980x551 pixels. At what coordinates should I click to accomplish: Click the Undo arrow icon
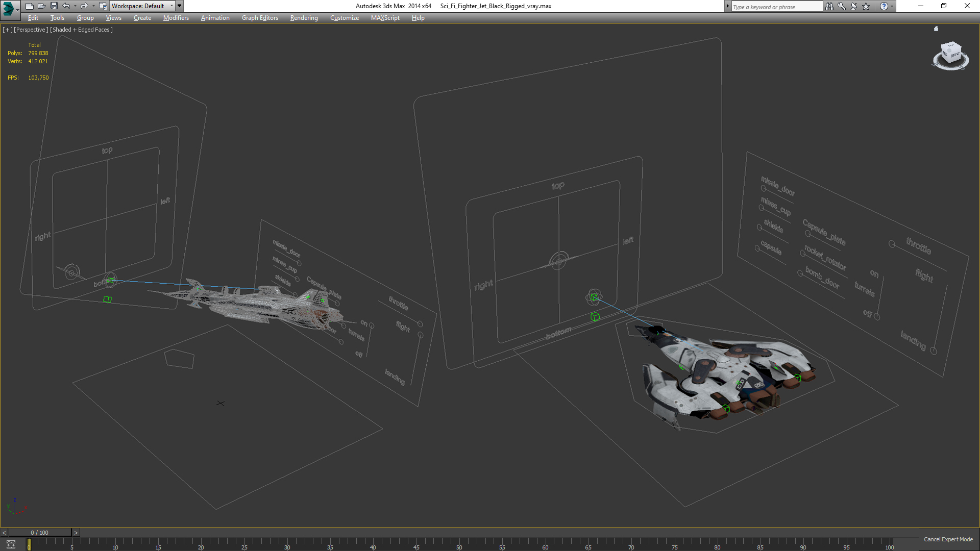point(66,6)
